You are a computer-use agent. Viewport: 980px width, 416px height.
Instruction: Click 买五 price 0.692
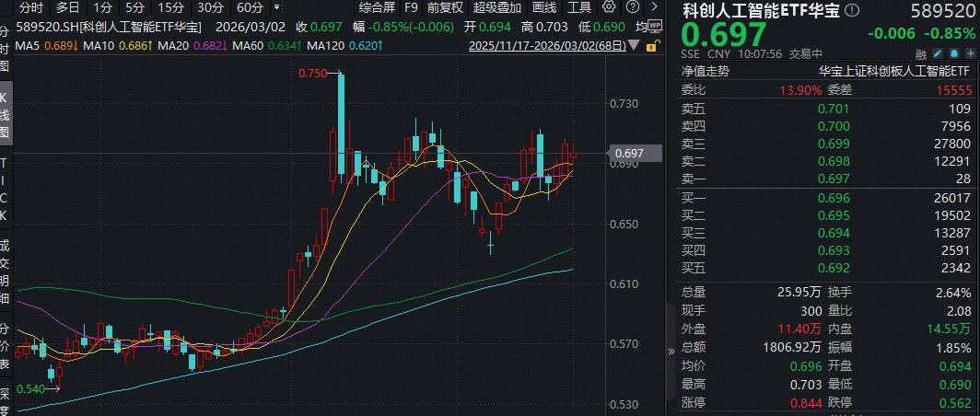(x=834, y=268)
